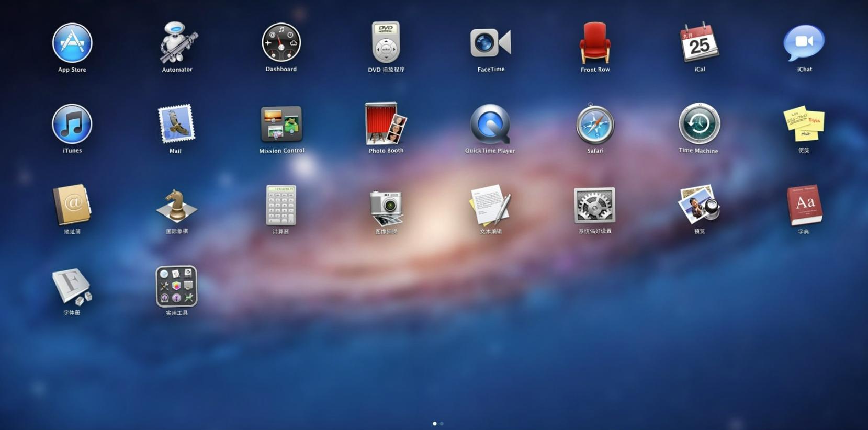Open the 计算器 calculator app
The width and height of the screenshot is (868, 430).
click(281, 205)
